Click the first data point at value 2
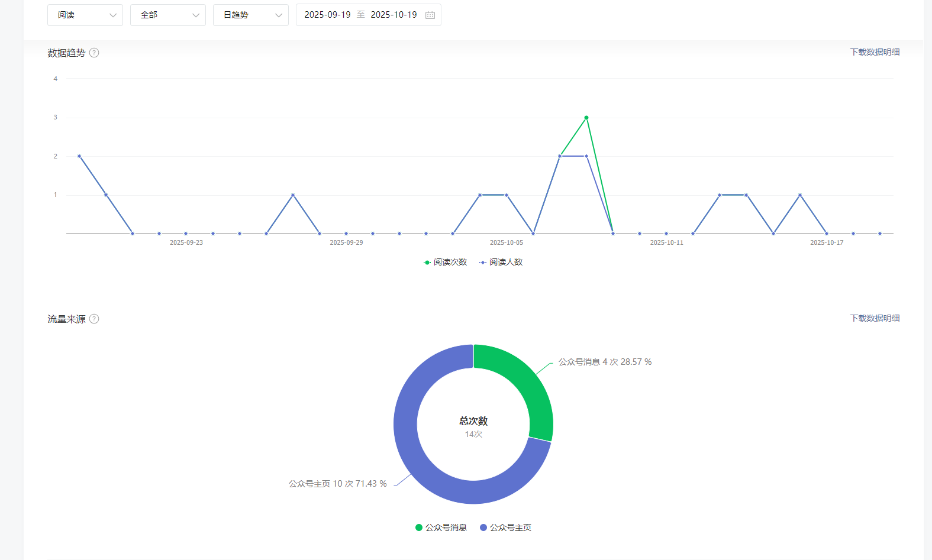The image size is (932, 560). pos(79,156)
